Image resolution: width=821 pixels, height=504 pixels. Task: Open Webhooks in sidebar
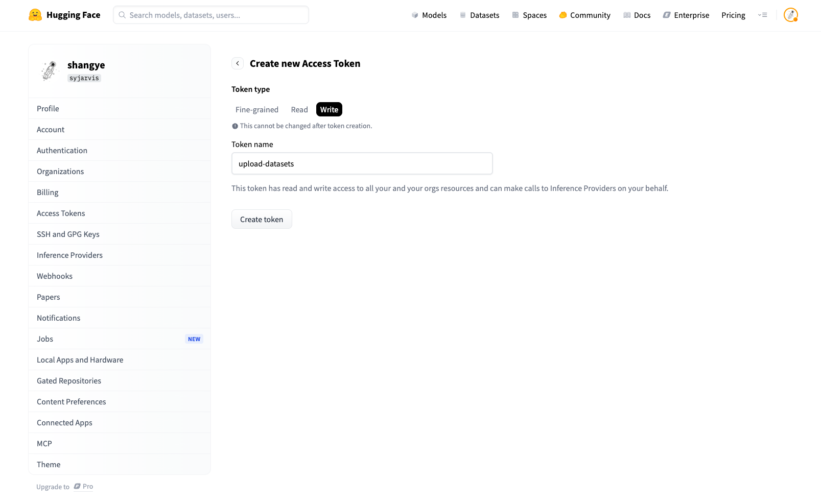point(120,276)
